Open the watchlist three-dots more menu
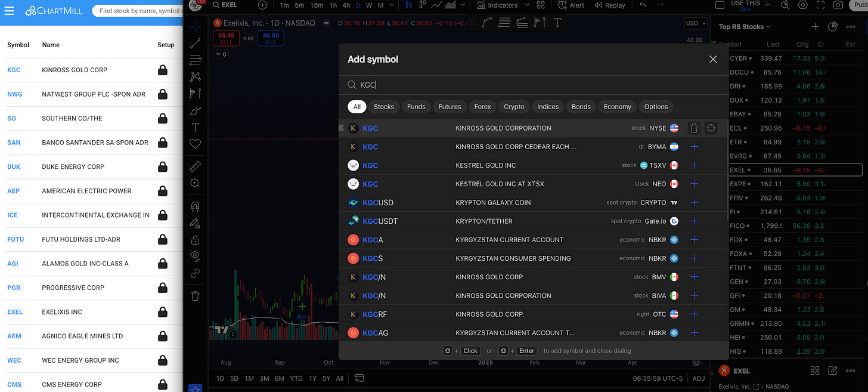 pos(851,27)
